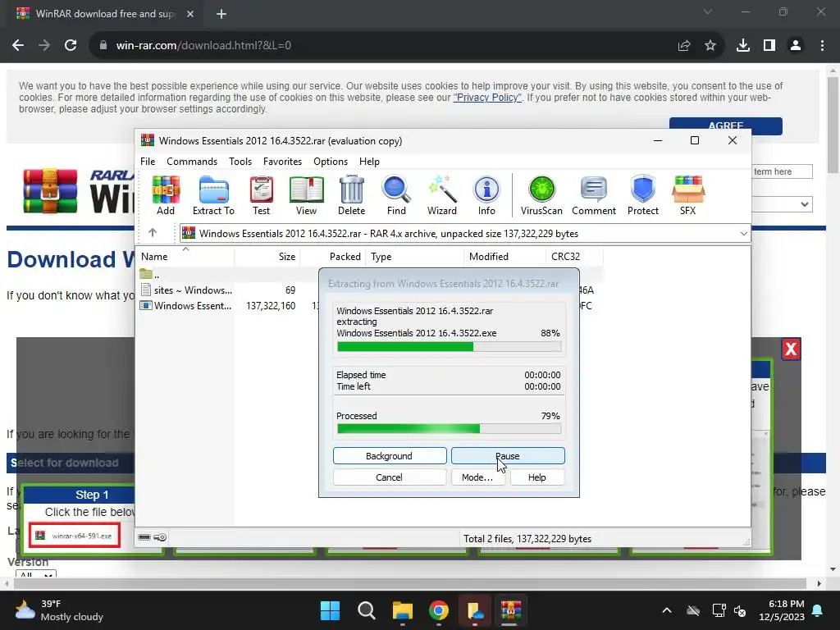The image size is (840, 630).
Task: Sort by the Size column header
Action: (267, 257)
